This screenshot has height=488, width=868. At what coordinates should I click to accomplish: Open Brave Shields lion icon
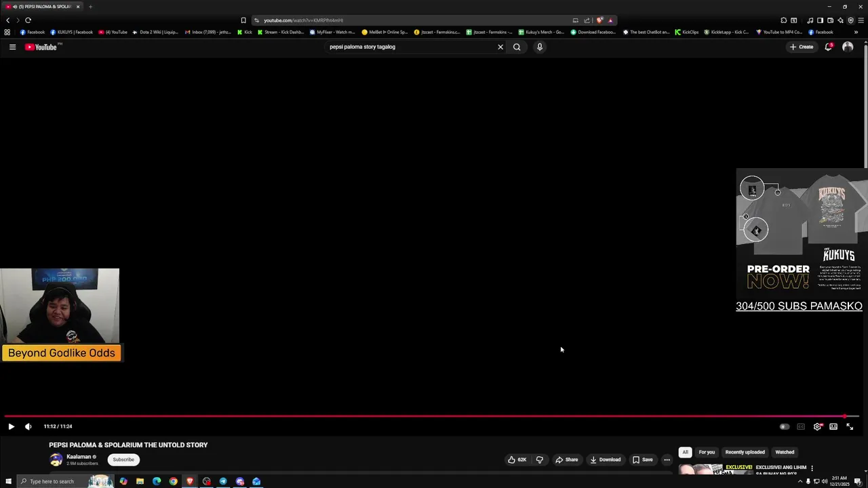tap(599, 20)
